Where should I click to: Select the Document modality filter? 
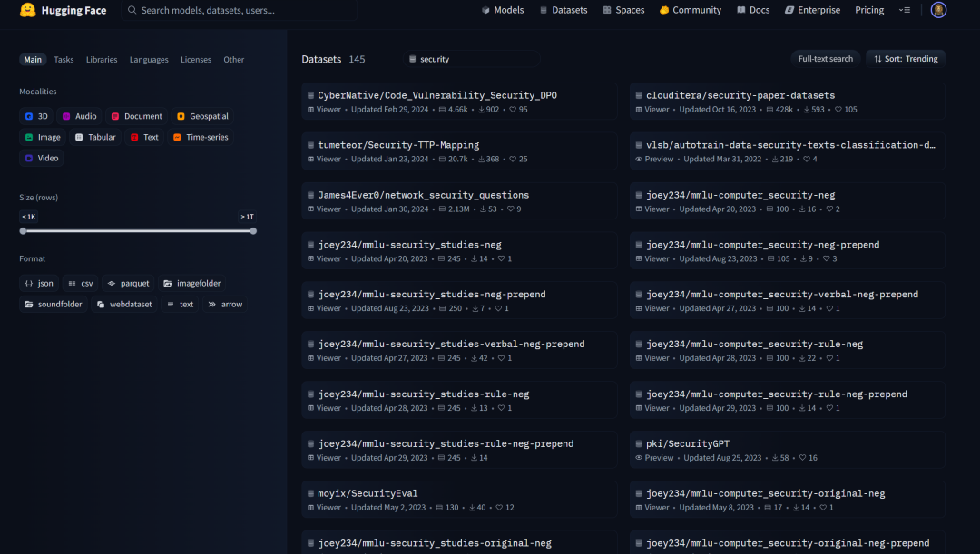137,116
